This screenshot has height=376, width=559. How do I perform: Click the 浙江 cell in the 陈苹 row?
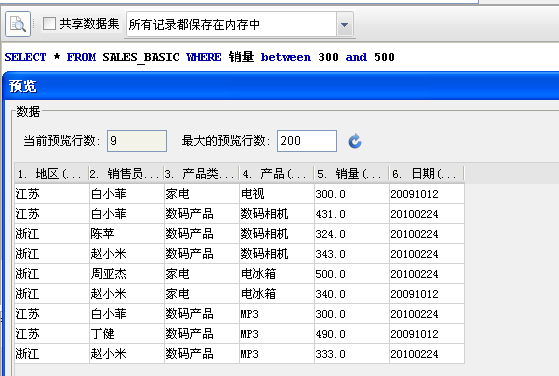point(52,234)
